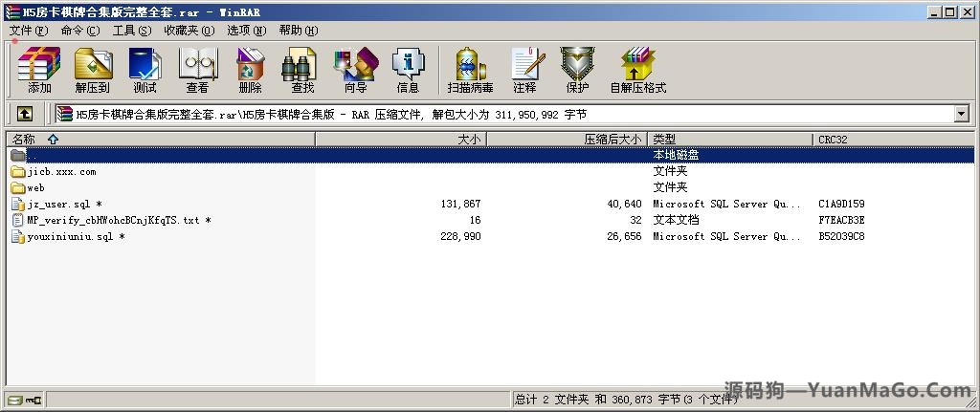Sort by Packed Size (压缩后大小) header

567,140
